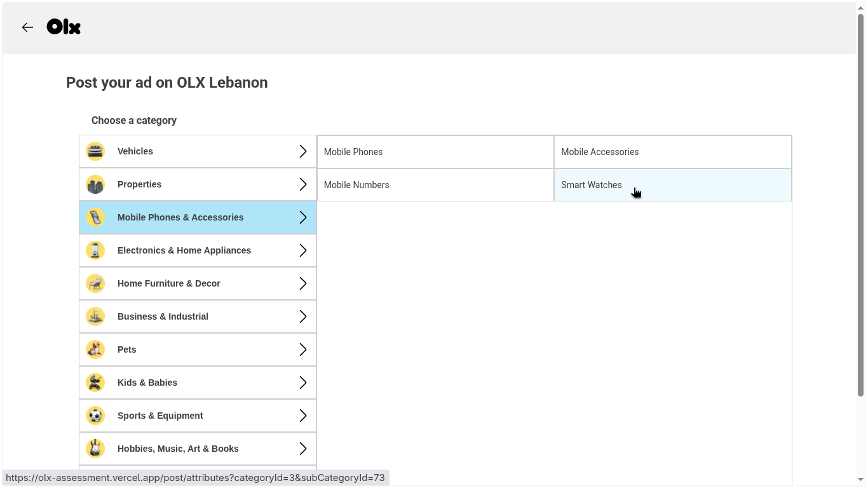
Task: Select Business & Industrial category label
Action: coord(163,316)
